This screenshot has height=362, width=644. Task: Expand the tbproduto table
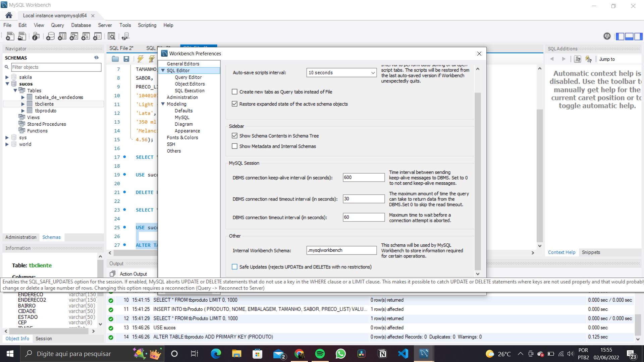(x=23, y=111)
